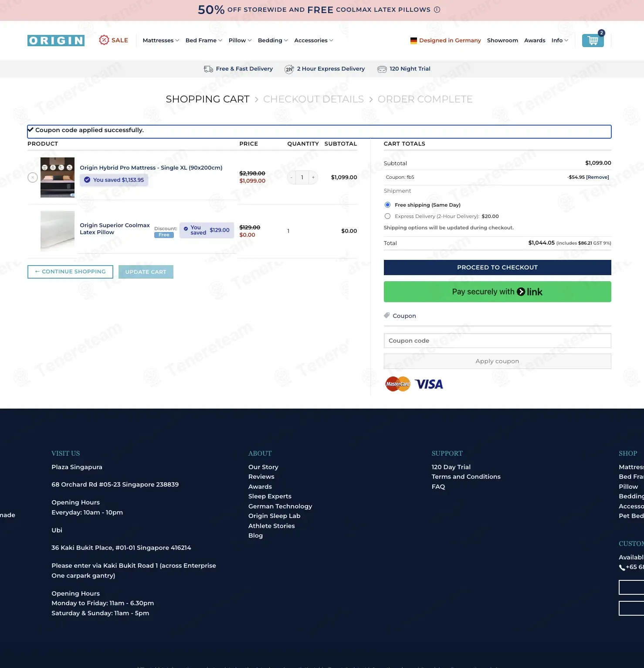Decrease mattress quantity with minus button
Viewport: 644px width, 668px height.
[291, 177]
